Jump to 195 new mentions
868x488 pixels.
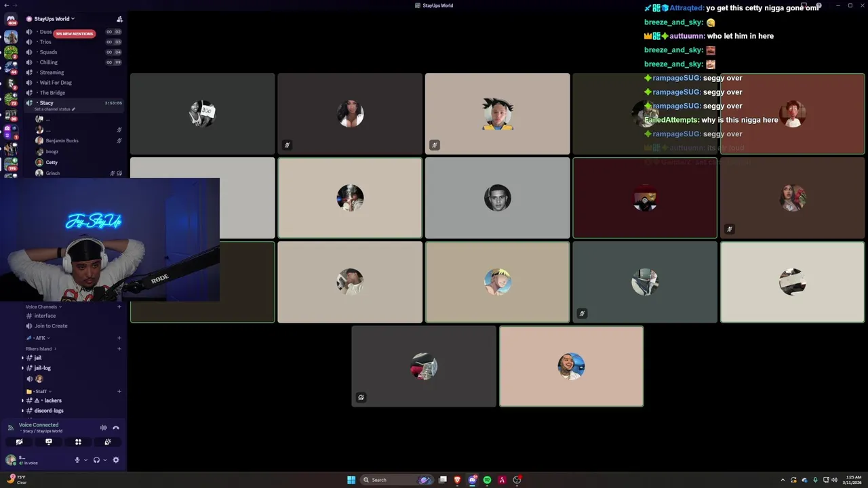(74, 33)
